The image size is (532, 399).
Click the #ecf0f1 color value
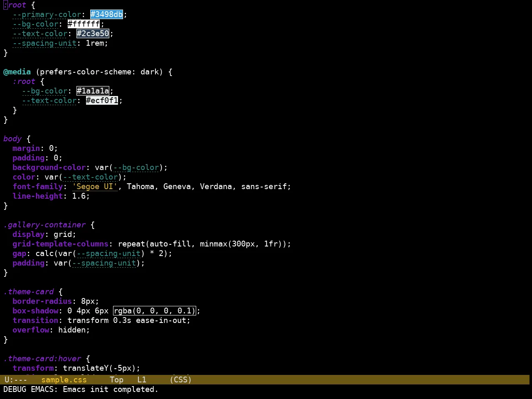(x=102, y=101)
